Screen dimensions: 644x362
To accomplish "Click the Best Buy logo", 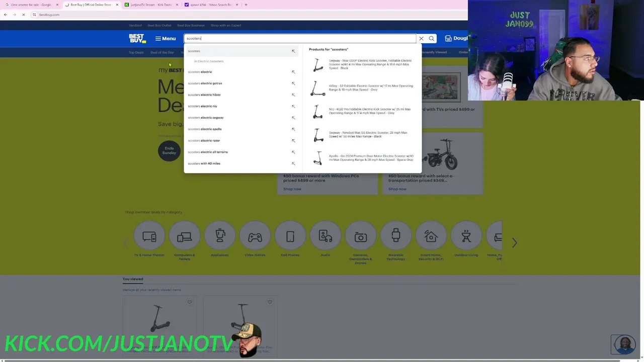I will click(137, 38).
